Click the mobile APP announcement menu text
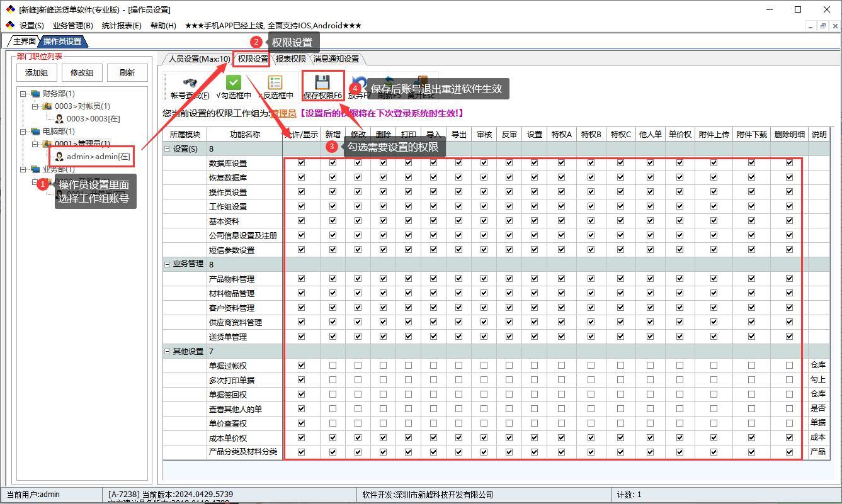The width and height of the screenshot is (842, 504). click(x=273, y=26)
